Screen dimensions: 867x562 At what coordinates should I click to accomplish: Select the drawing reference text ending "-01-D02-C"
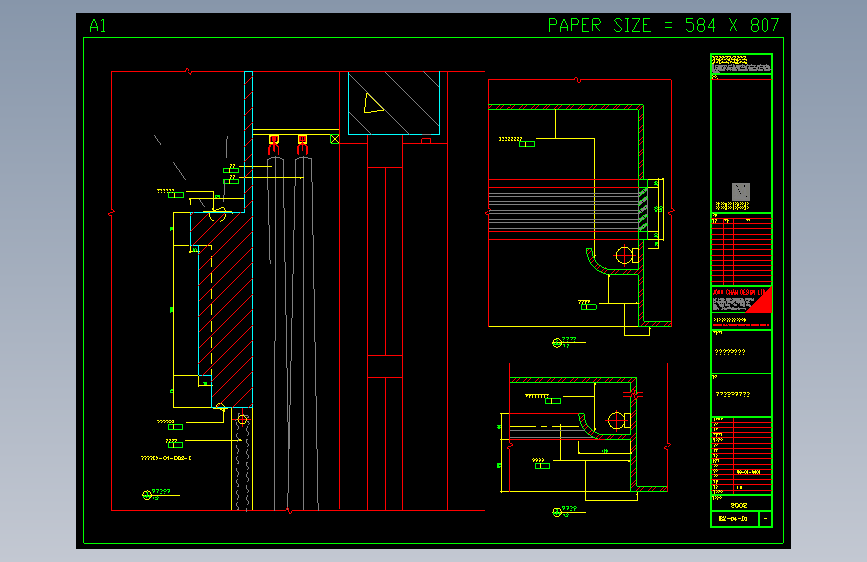tap(166, 458)
